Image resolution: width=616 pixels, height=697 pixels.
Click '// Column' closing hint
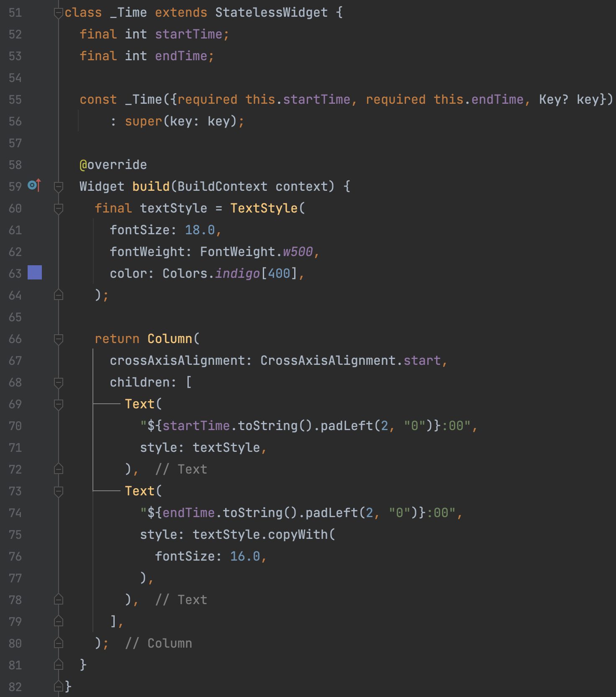pos(159,643)
